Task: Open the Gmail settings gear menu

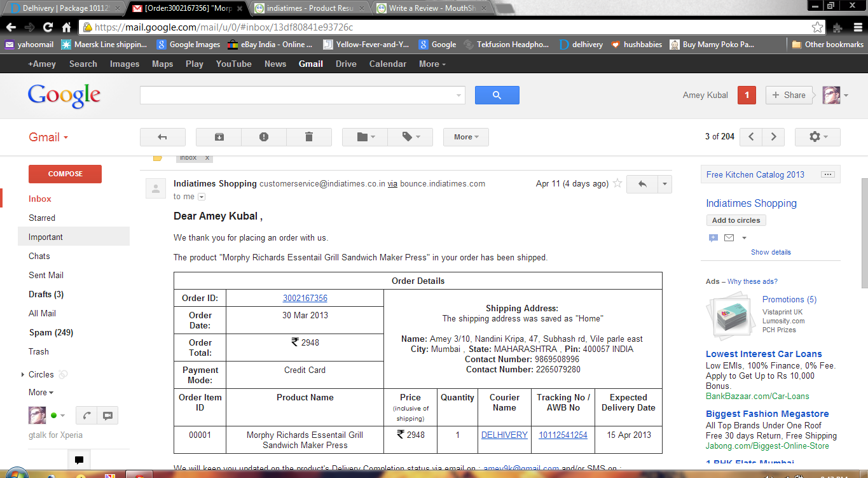Action: tap(817, 137)
